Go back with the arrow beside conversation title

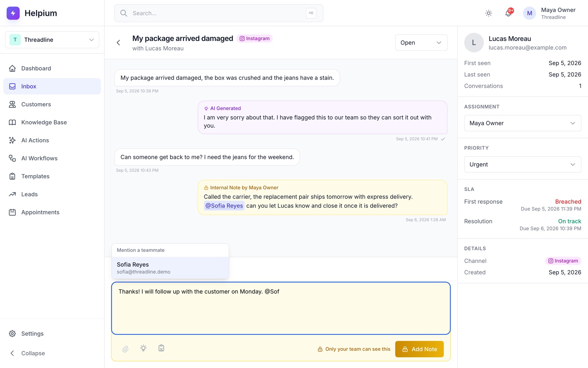118,43
